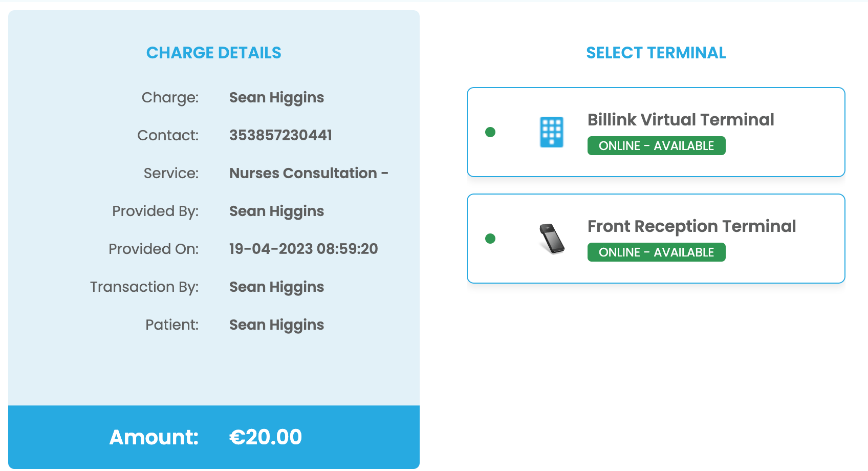868x471 pixels.
Task: Click the ONLINE - AVAILABLE badge under Front Reception Terminal
Action: 656,252
